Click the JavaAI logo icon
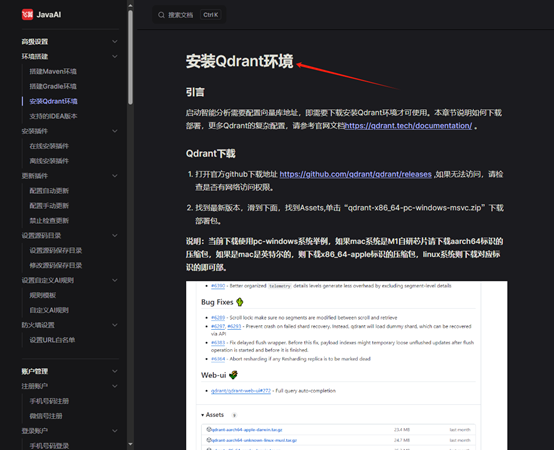 point(28,14)
